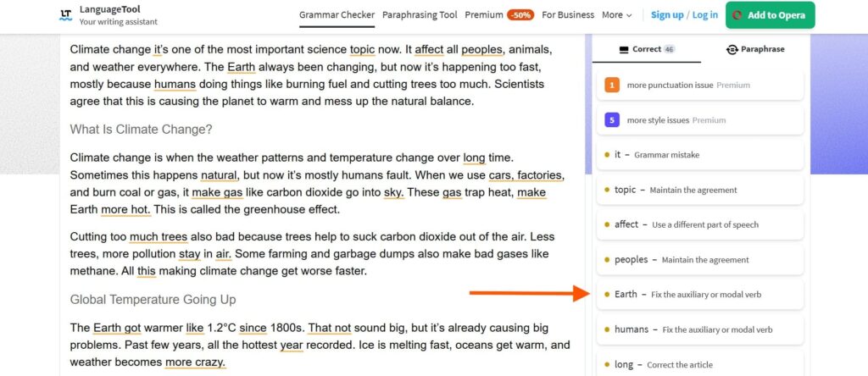Image resolution: width=868 pixels, height=376 pixels.
Task: Open the Grammar Checker tab
Action: point(337,15)
